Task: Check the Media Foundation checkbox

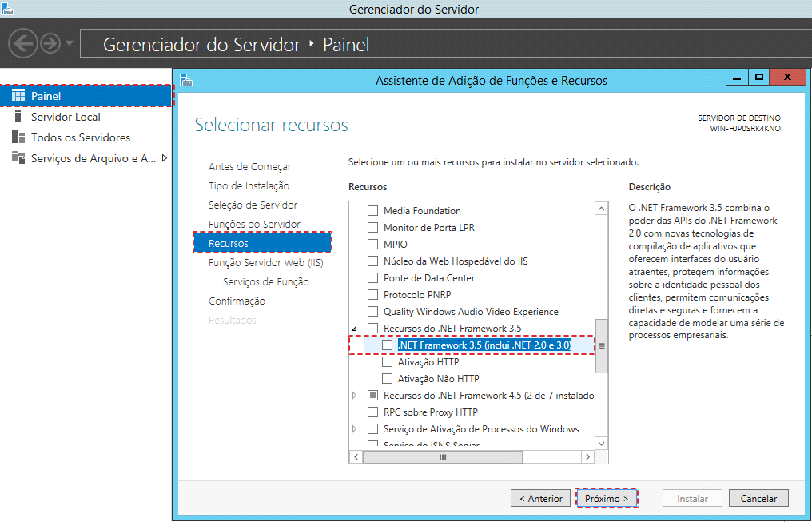Action: click(x=372, y=211)
